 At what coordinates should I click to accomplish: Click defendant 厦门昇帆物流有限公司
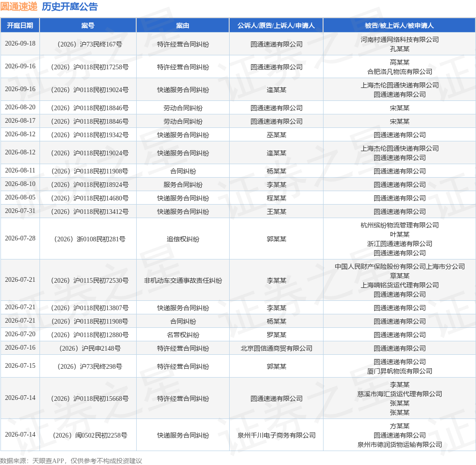click(x=399, y=371)
